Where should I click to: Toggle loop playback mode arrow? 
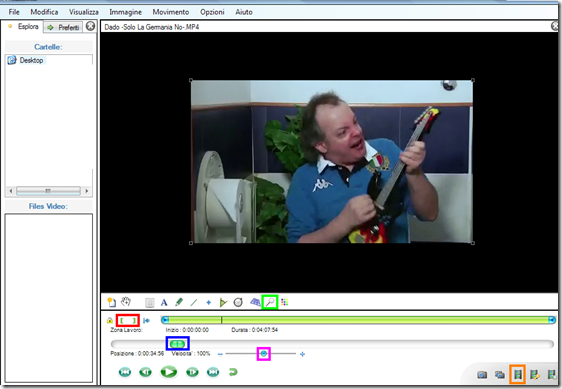coord(233,372)
